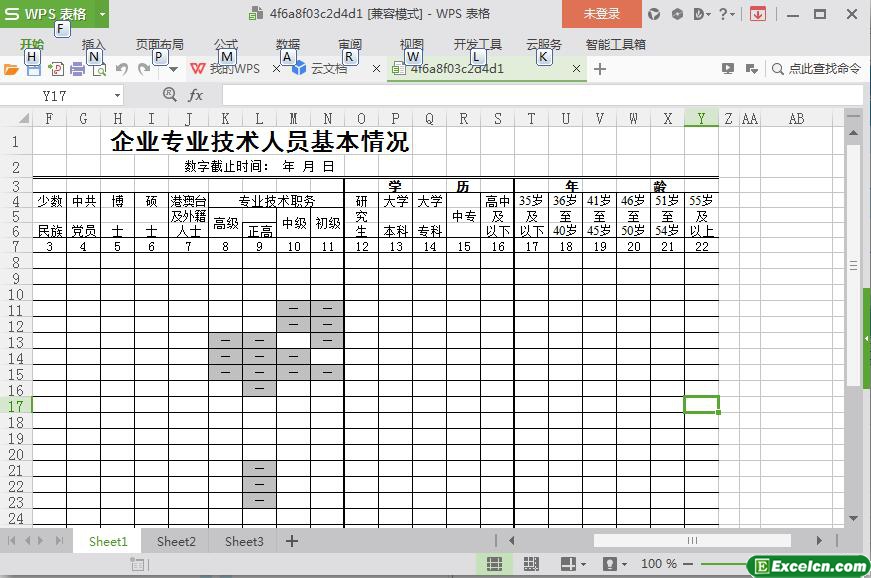Click the fx insert function icon
Image resolution: width=871 pixels, height=578 pixels.
196,96
